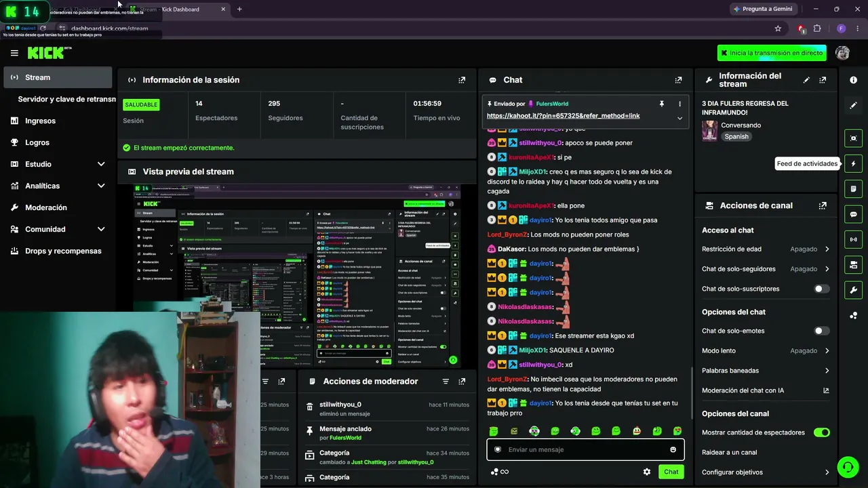Click FulersWorld in the pinned message header

[x=552, y=104]
